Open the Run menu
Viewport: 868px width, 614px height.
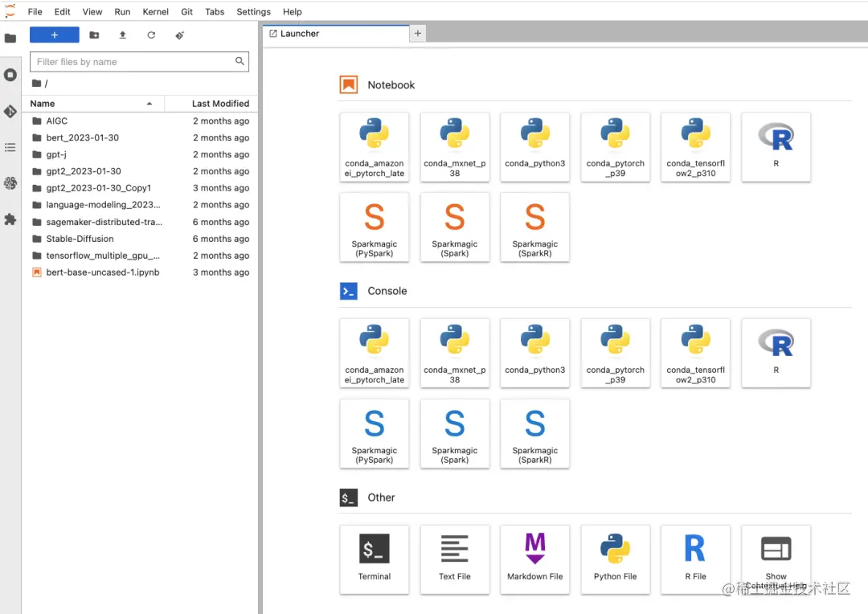122,11
